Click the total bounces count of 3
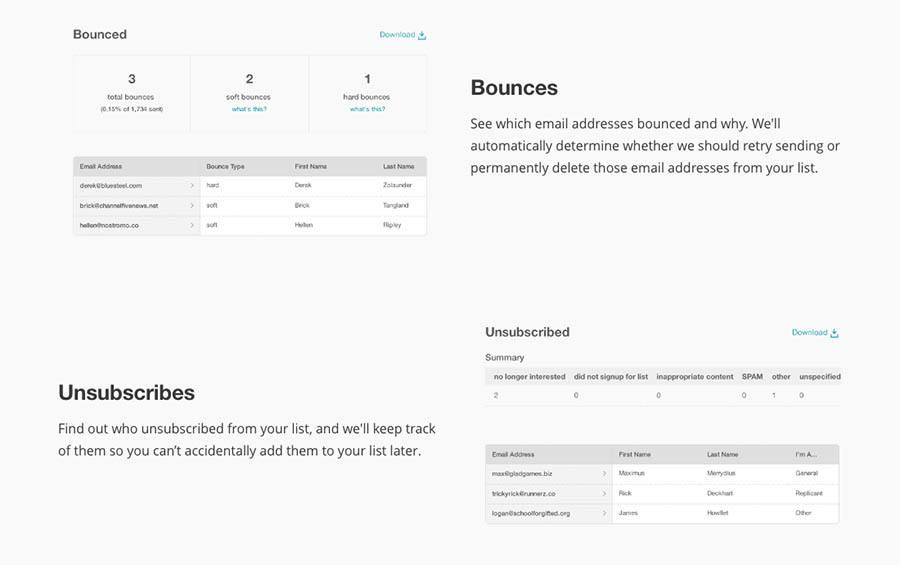The width and height of the screenshot is (900, 565). coord(131,79)
